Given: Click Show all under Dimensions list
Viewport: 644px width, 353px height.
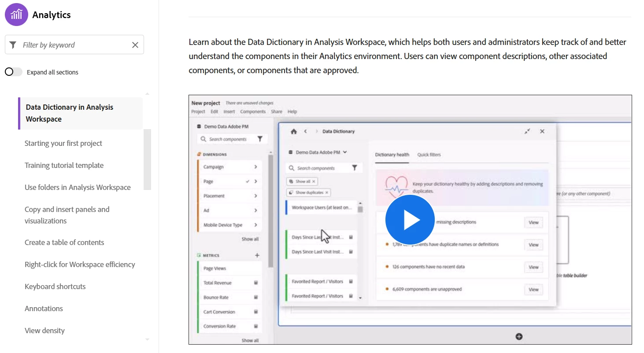Looking at the screenshot, I should 250,239.
